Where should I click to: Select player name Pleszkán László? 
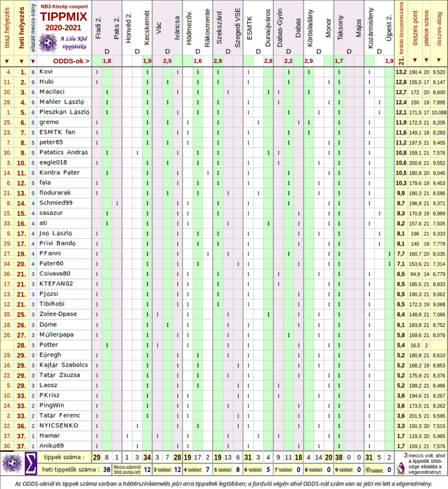point(64,112)
